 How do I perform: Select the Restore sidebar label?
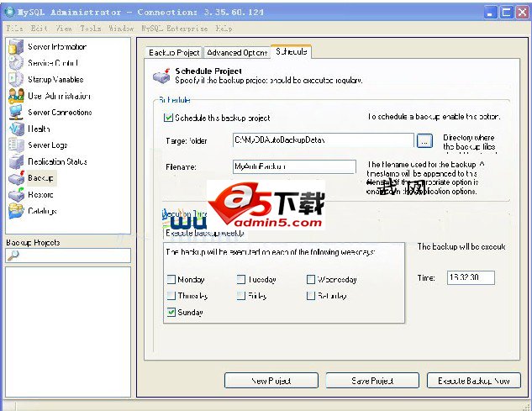tap(40, 194)
